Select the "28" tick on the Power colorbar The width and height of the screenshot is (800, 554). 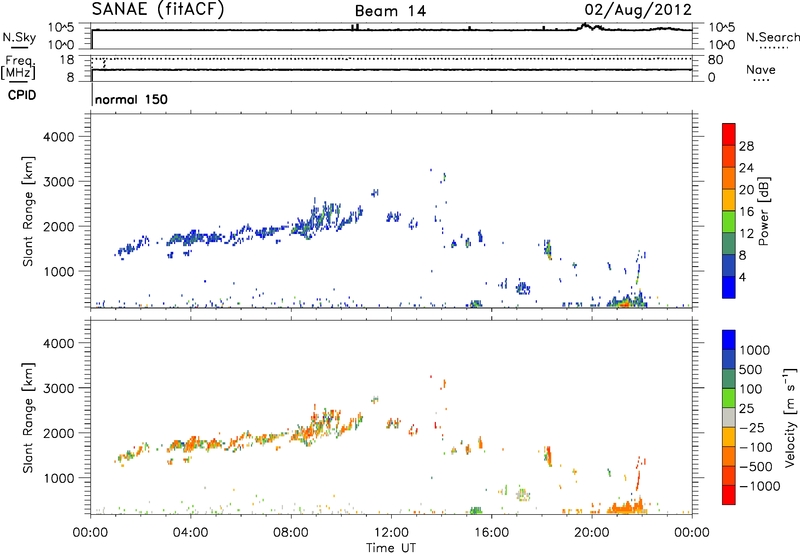click(746, 146)
